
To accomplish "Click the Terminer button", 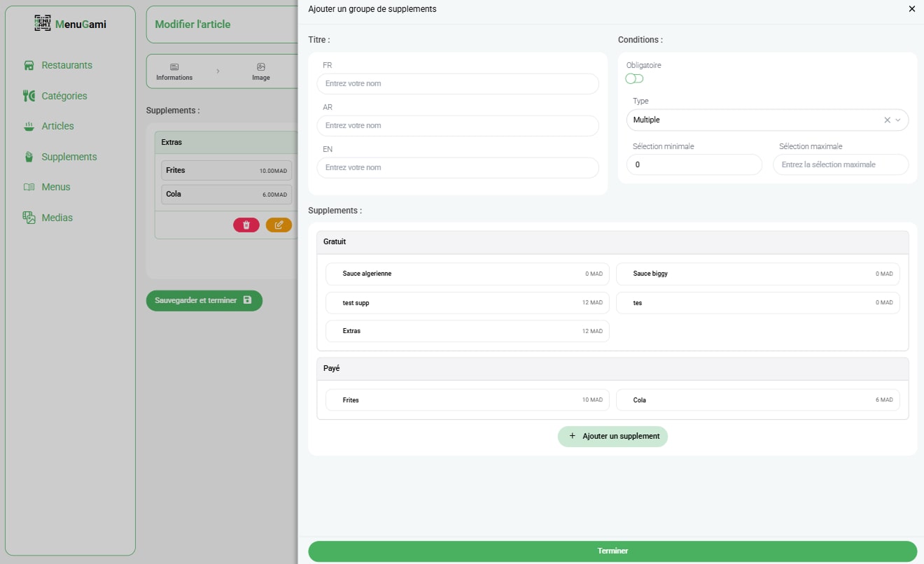I will [612, 551].
